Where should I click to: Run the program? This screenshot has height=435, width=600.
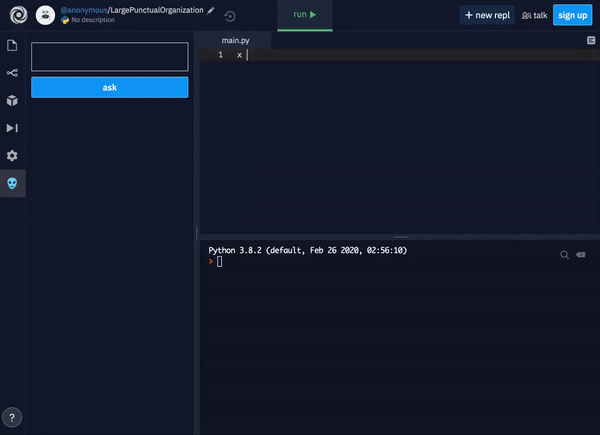(x=305, y=15)
